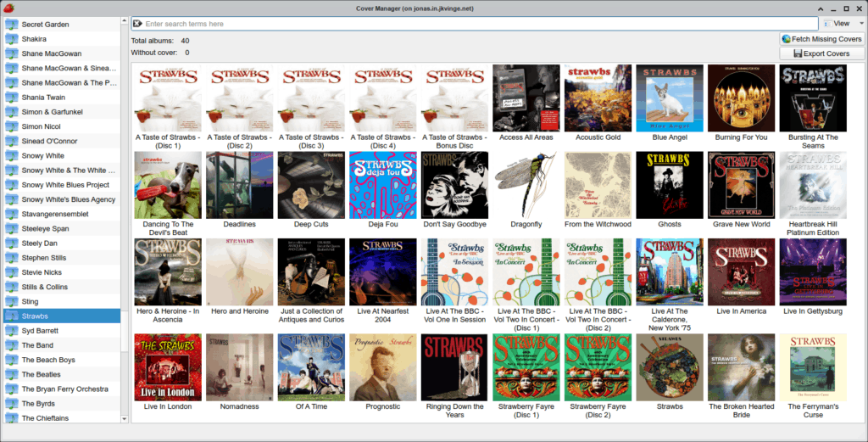Click the shade window arrow in title bar
The image size is (868, 442).
[x=821, y=8]
